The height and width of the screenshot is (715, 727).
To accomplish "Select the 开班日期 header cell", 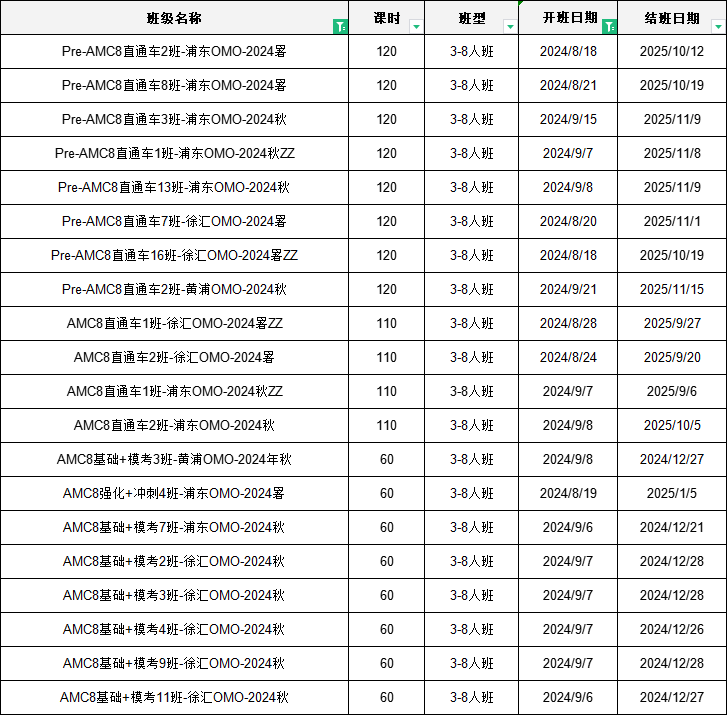I will 568,18.
